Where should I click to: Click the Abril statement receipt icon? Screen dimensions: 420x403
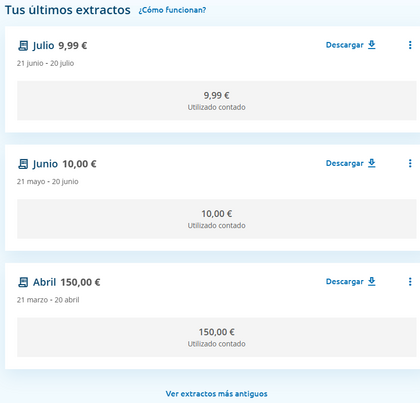pyautogui.click(x=23, y=282)
